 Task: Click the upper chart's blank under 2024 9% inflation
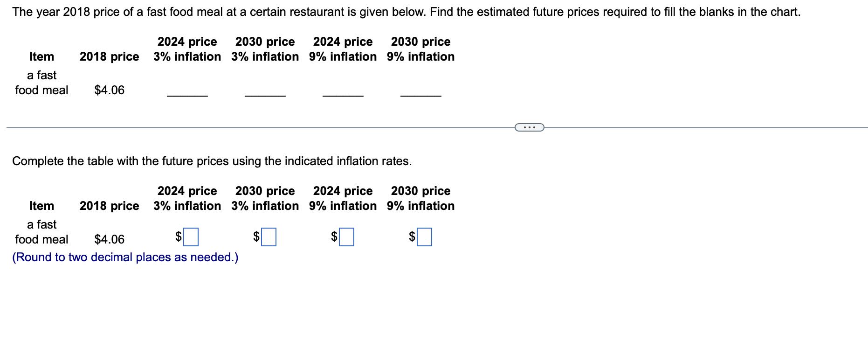[x=343, y=96]
